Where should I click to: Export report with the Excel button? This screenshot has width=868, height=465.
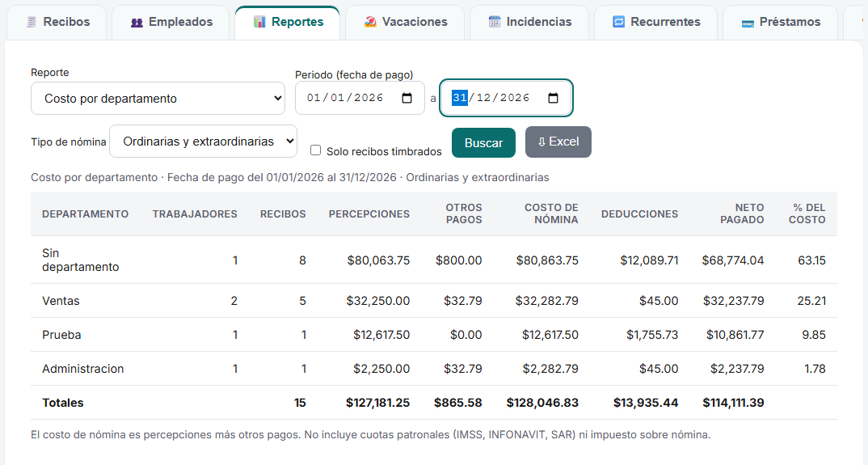click(558, 142)
